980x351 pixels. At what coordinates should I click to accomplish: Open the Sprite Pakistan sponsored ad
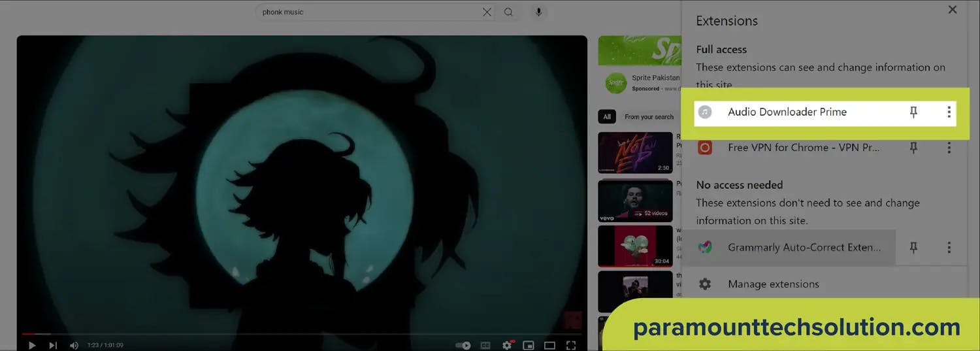pos(655,78)
